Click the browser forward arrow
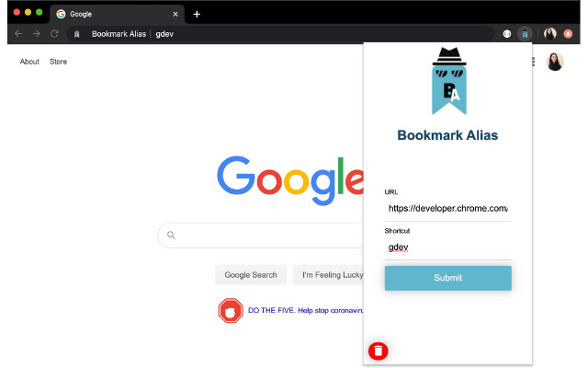Viewport: 588px width, 368px height. [x=36, y=34]
